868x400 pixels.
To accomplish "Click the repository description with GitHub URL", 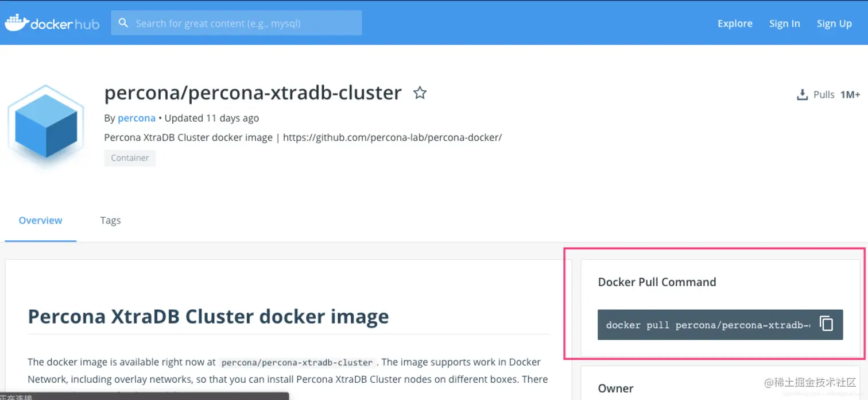I will (303, 138).
